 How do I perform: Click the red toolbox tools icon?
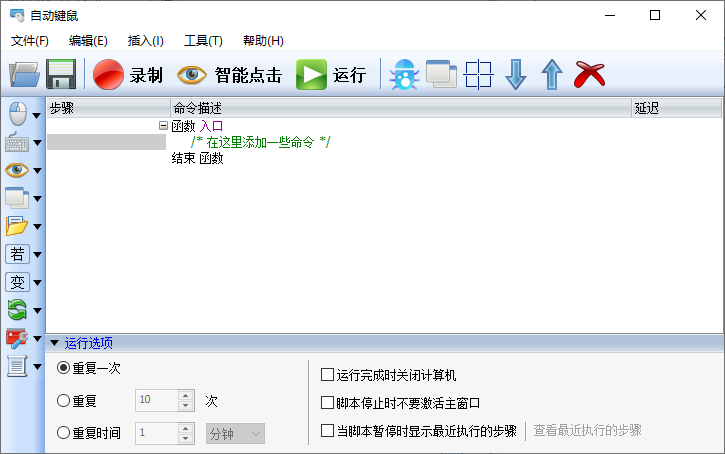coord(17,338)
